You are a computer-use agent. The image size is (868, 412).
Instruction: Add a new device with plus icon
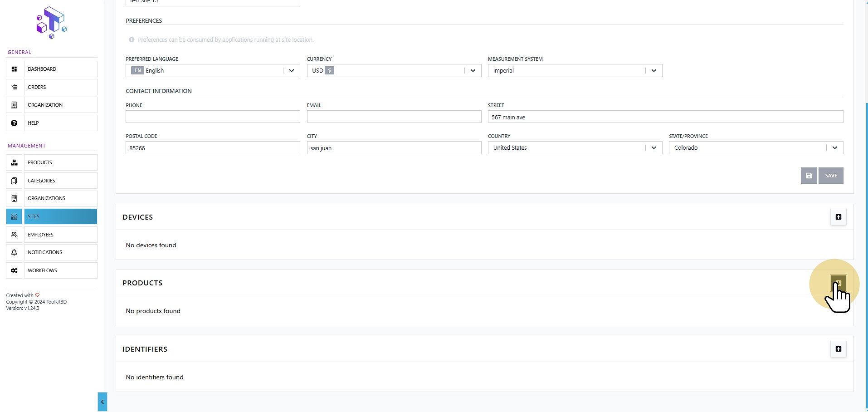click(838, 217)
